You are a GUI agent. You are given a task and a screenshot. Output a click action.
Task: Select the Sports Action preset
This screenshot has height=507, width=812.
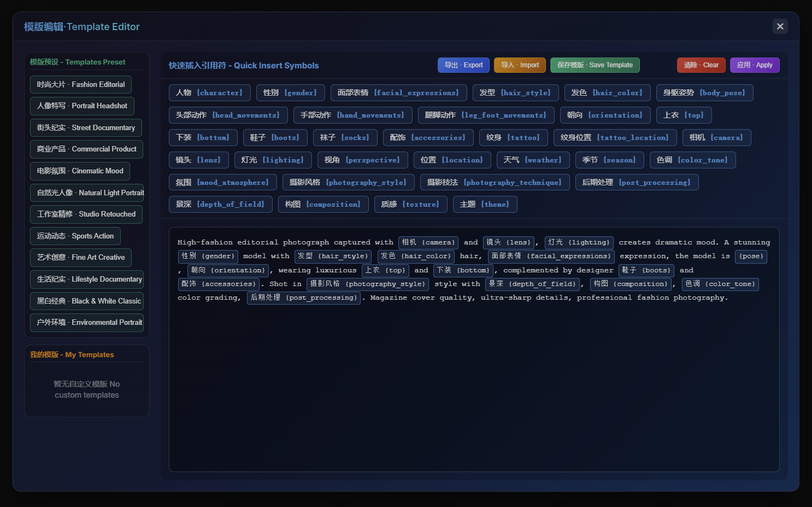click(75, 236)
